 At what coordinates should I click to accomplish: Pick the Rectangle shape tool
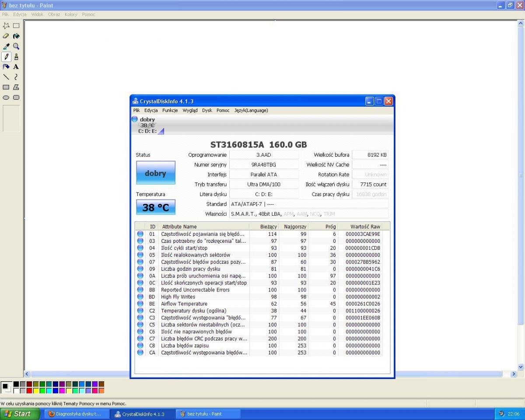[6, 87]
